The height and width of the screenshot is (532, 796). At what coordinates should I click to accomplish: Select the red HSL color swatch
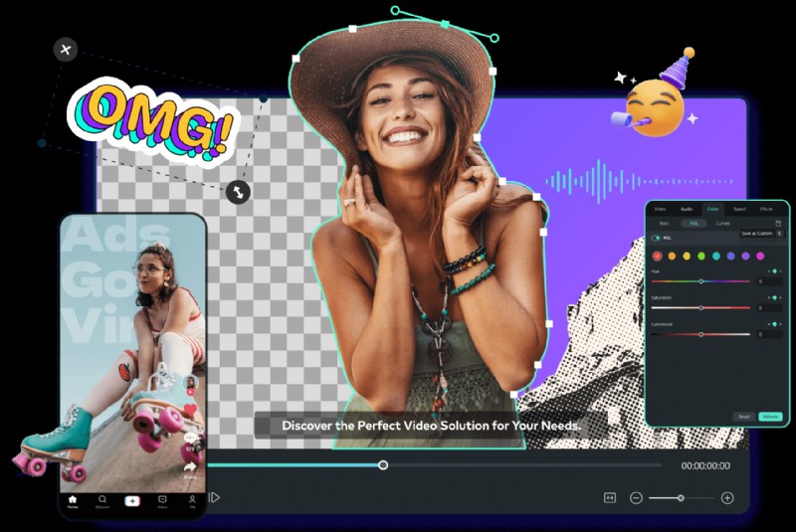657,257
